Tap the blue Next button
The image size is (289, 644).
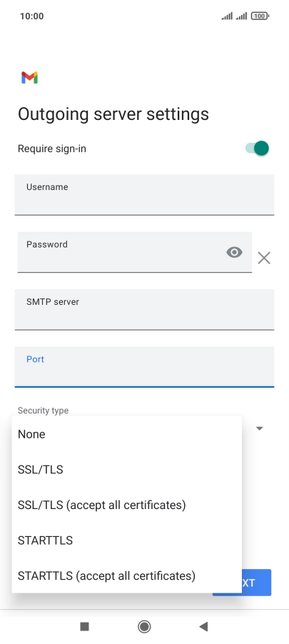pos(257,583)
